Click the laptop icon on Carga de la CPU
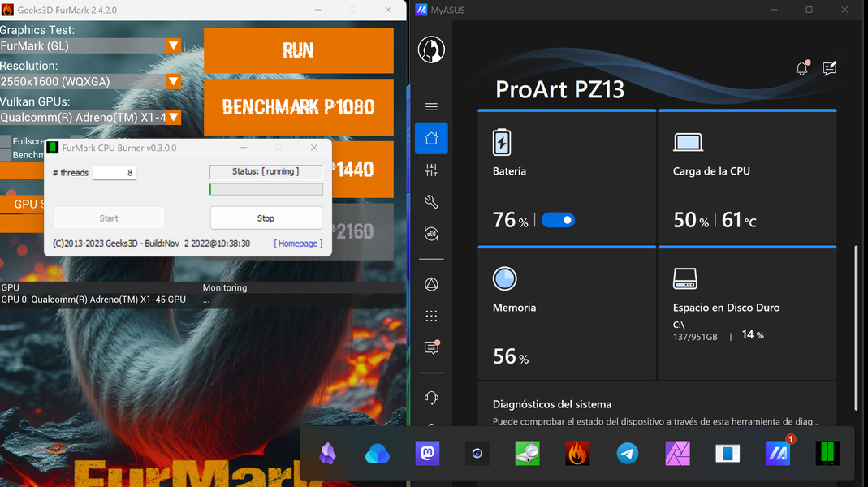This screenshot has height=487, width=868. coord(688,142)
